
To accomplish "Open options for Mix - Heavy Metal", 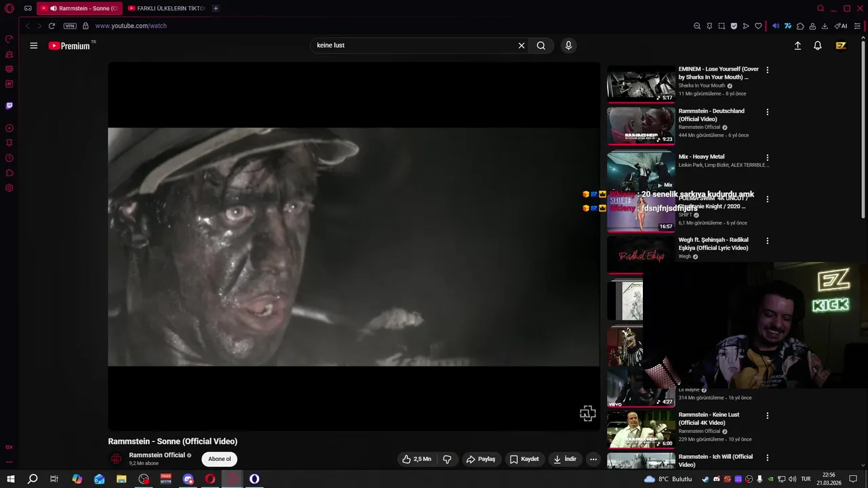I will [x=768, y=157].
